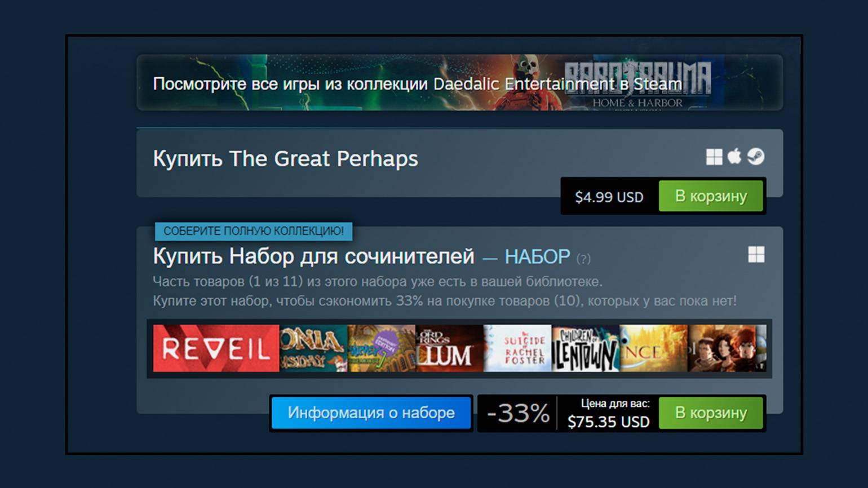Viewport: 868px width, 488px height.
Task: Click the question mark next to НАБОР
Action: 583,259
